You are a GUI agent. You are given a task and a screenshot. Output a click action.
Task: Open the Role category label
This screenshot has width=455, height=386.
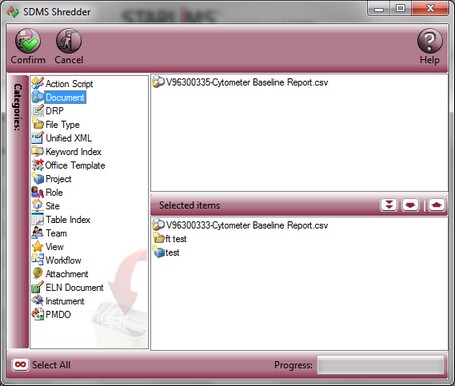coord(54,192)
